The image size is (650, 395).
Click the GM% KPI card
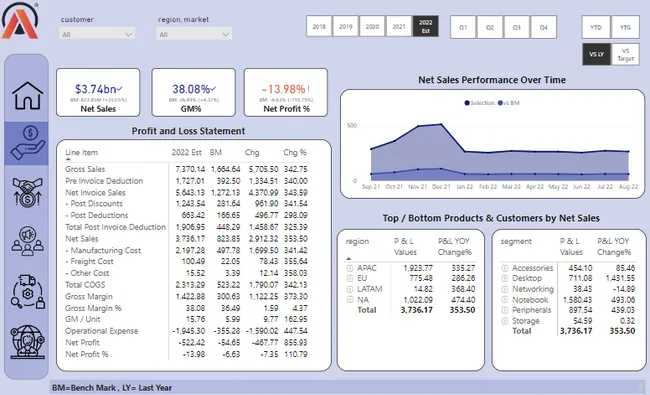[x=194, y=92]
